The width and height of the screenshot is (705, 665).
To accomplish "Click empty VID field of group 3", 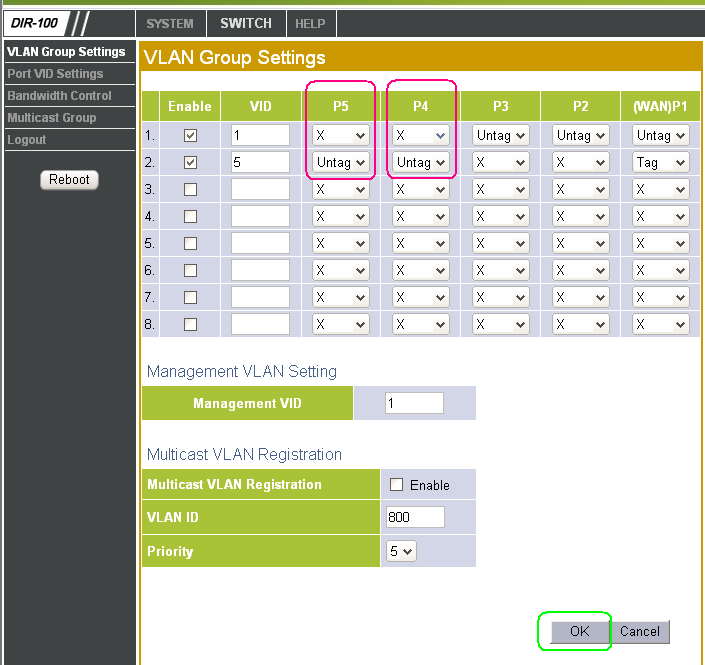I will coord(260,189).
